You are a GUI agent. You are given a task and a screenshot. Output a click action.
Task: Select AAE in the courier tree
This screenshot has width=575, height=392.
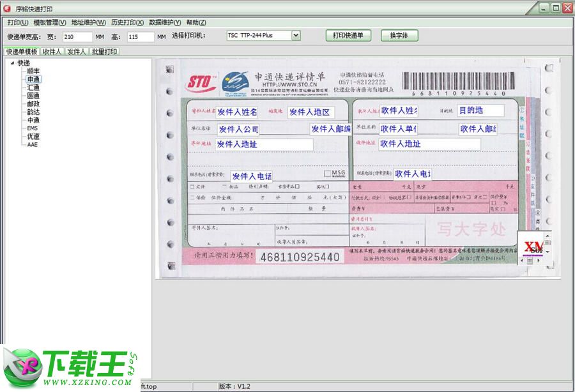tap(33, 144)
